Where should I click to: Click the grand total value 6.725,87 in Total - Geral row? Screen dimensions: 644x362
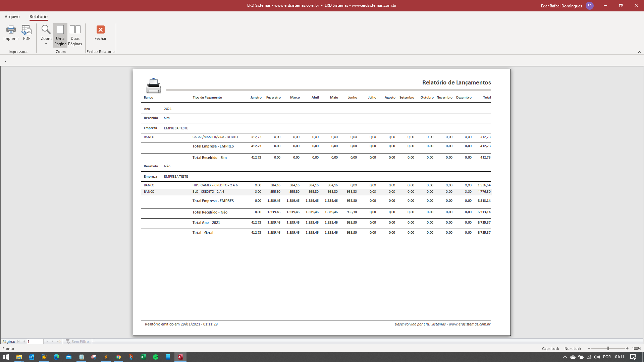tap(484, 233)
